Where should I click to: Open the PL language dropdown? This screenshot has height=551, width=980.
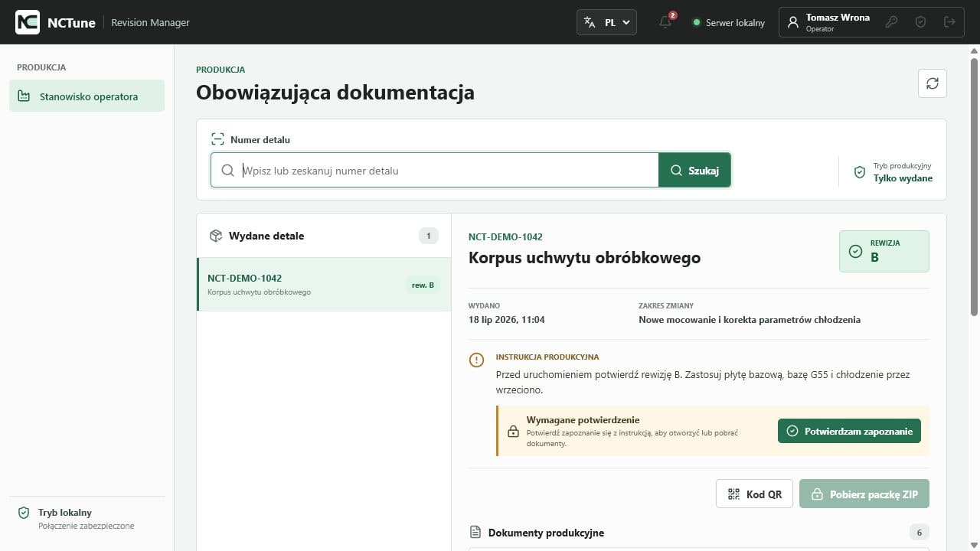click(x=606, y=22)
